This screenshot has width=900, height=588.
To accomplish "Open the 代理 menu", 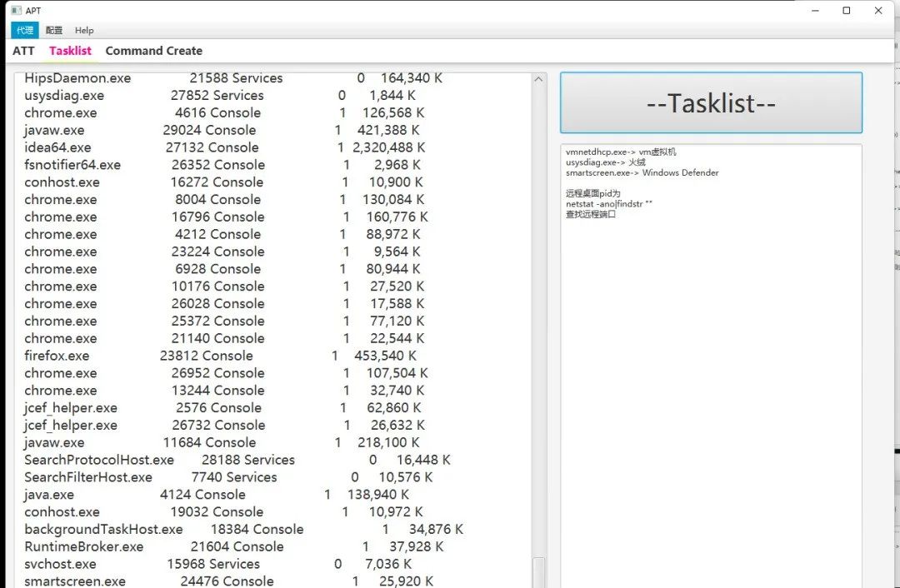I will point(25,31).
